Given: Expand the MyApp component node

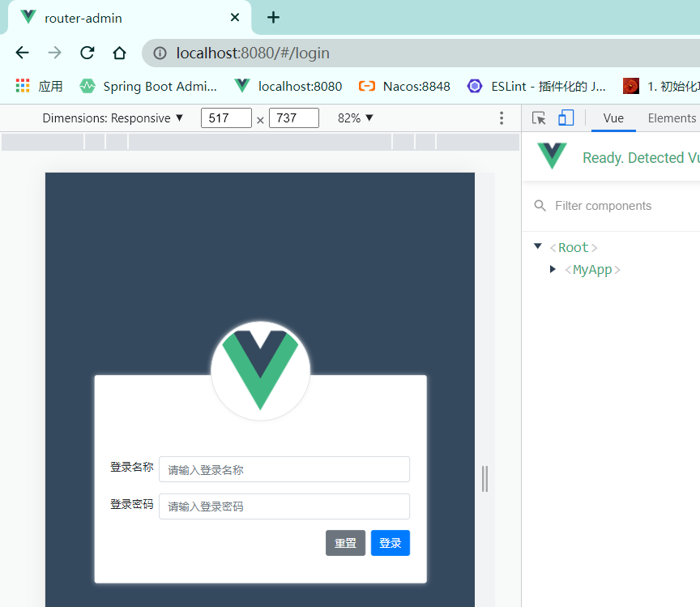Looking at the screenshot, I should point(553,269).
